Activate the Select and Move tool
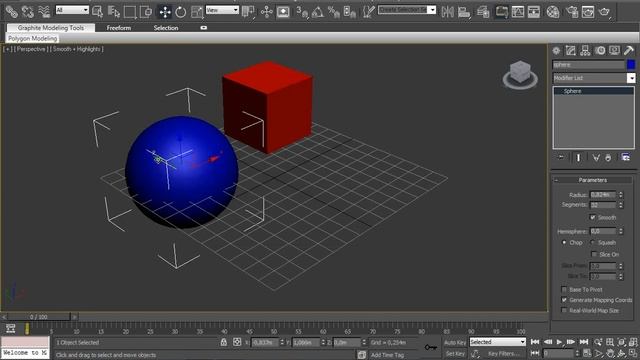 (x=165, y=12)
